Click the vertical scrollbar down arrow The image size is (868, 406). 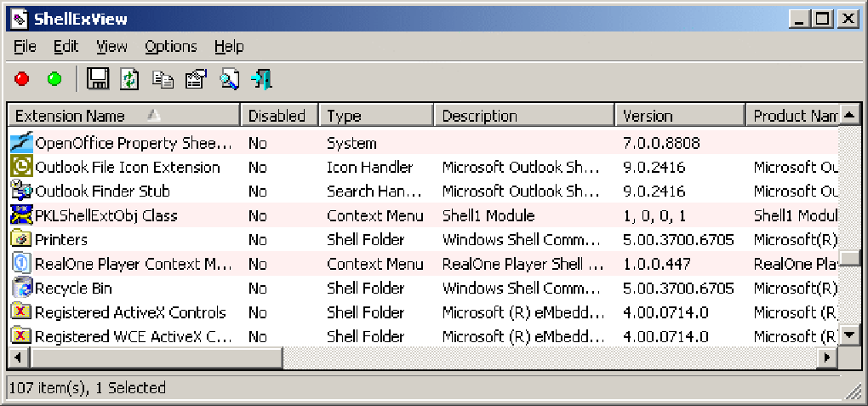[x=848, y=336]
